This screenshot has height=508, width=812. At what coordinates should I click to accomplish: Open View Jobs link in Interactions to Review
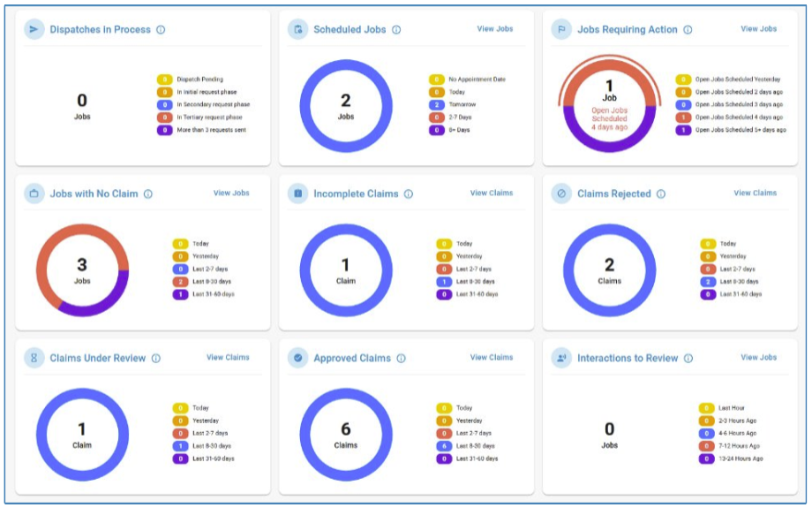coord(759,357)
